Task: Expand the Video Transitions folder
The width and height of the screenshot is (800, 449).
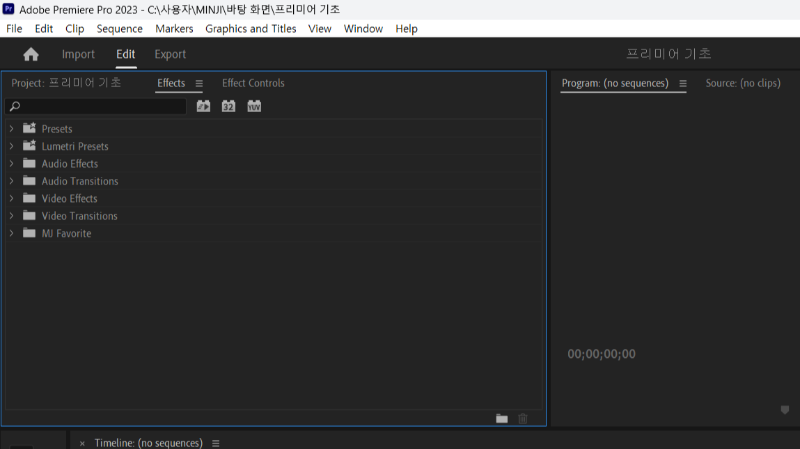Action: pyautogui.click(x=11, y=215)
